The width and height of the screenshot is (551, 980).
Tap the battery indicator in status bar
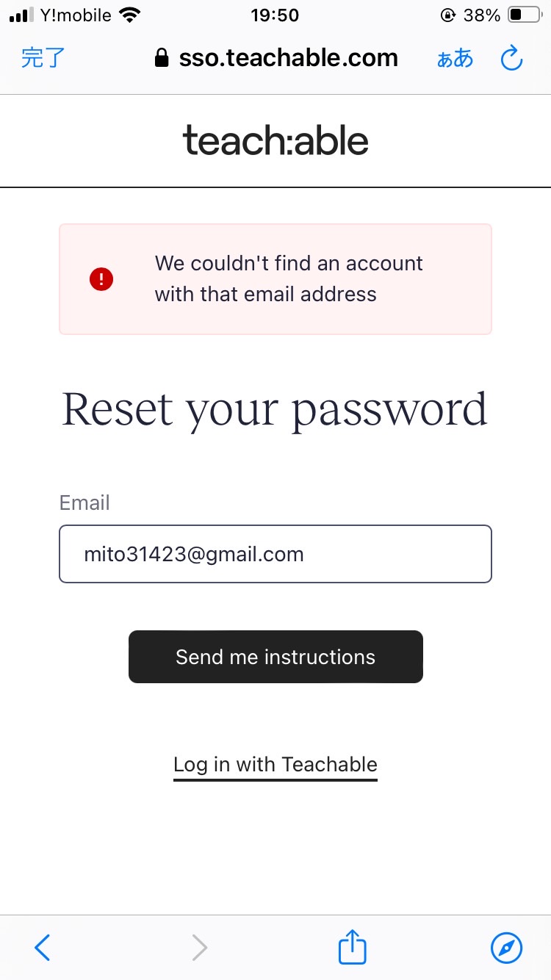pyautogui.click(x=525, y=15)
